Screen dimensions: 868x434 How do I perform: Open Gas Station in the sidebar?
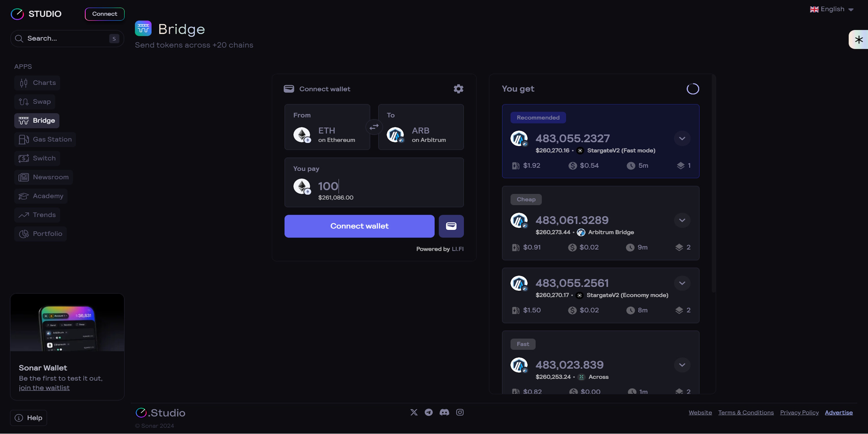pyautogui.click(x=45, y=139)
